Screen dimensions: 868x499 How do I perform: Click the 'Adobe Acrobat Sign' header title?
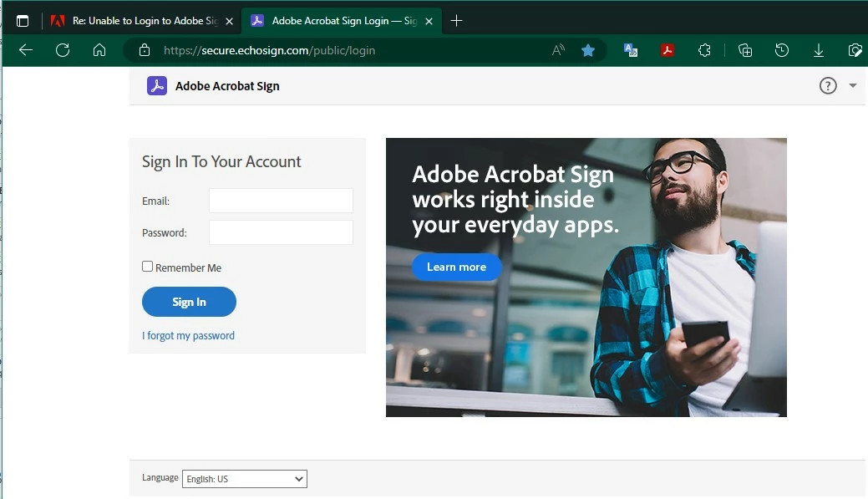(x=227, y=86)
